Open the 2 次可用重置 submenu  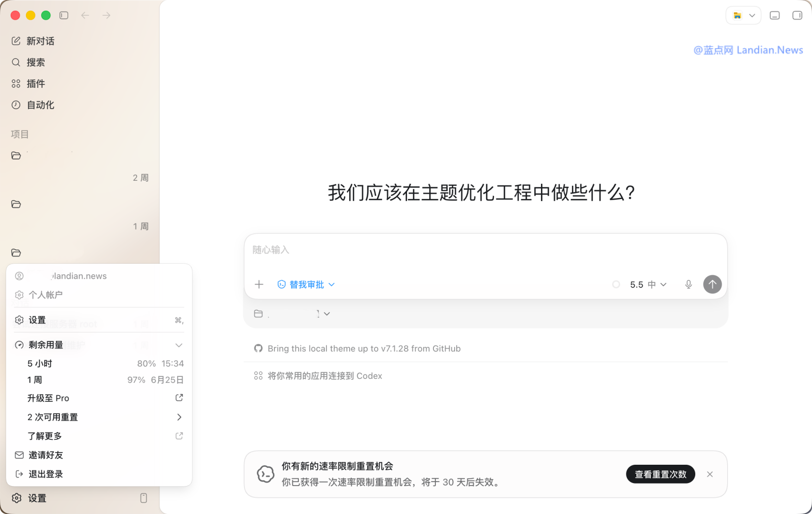coord(99,417)
